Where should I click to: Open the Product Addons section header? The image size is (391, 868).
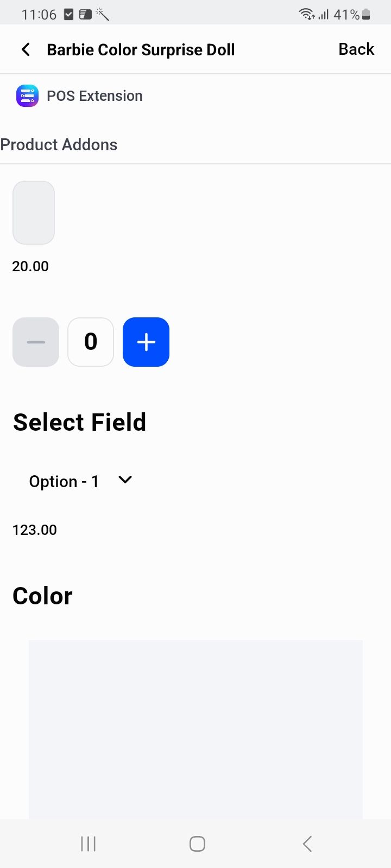(59, 145)
